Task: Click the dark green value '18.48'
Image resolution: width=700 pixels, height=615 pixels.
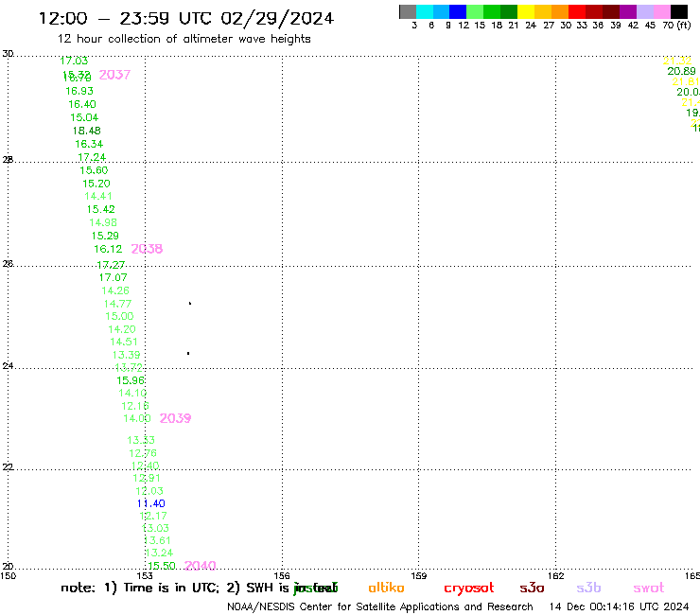Action: coord(87,131)
